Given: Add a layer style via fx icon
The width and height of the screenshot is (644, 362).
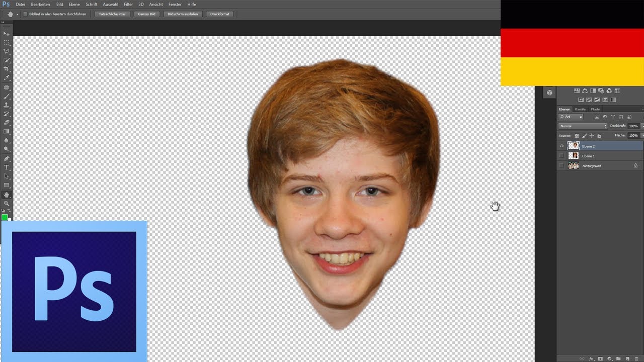Looking at the screenshot, I should (592, 358).
